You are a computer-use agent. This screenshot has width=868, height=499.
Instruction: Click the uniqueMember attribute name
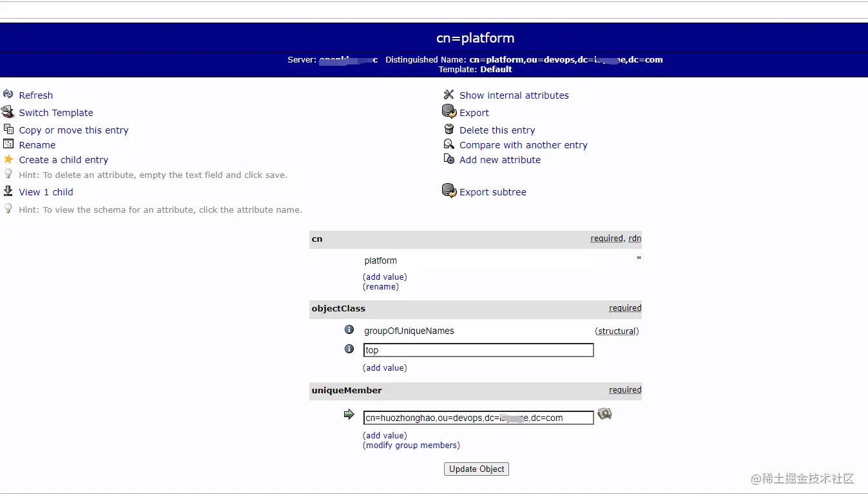(347, 390)
